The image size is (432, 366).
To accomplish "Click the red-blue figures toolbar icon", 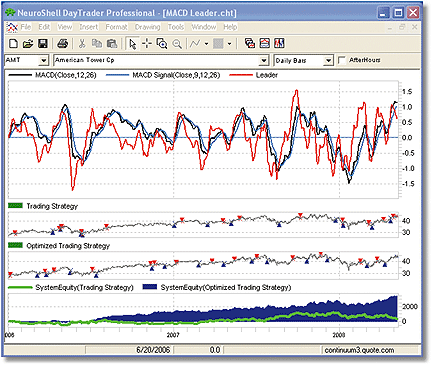I will (279, 43).
